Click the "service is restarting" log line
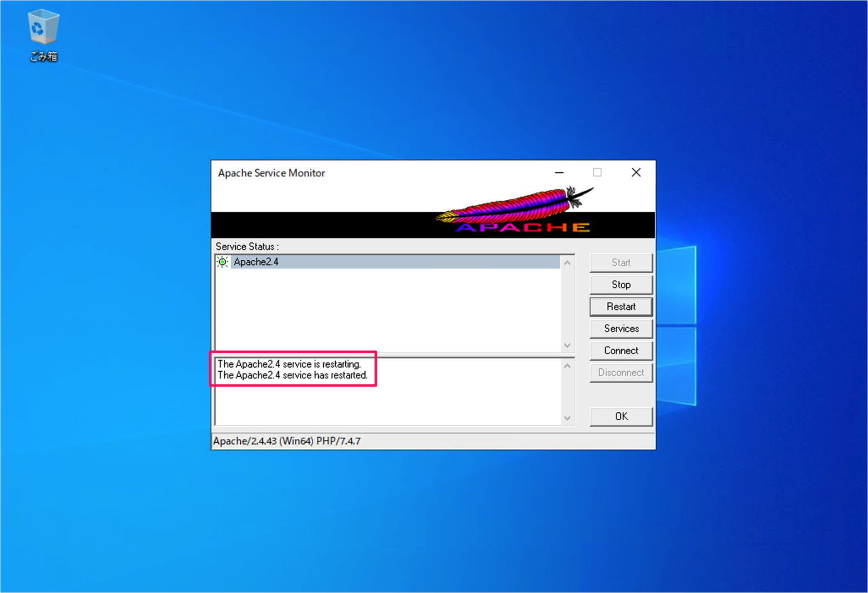 [289, 364]
